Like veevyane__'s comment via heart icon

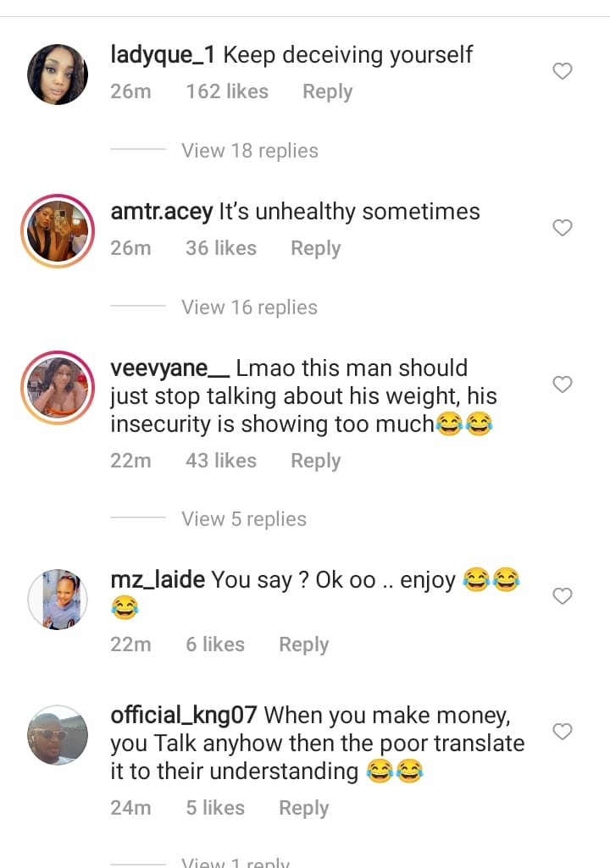[x=563, y=385]
